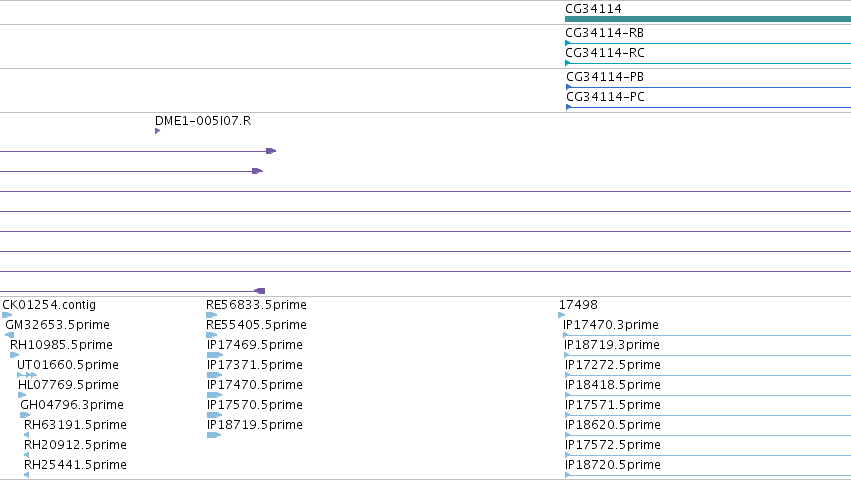Select IP17371.5prime EST label
This screenshot has height=480, width=851.
[255, 365]
